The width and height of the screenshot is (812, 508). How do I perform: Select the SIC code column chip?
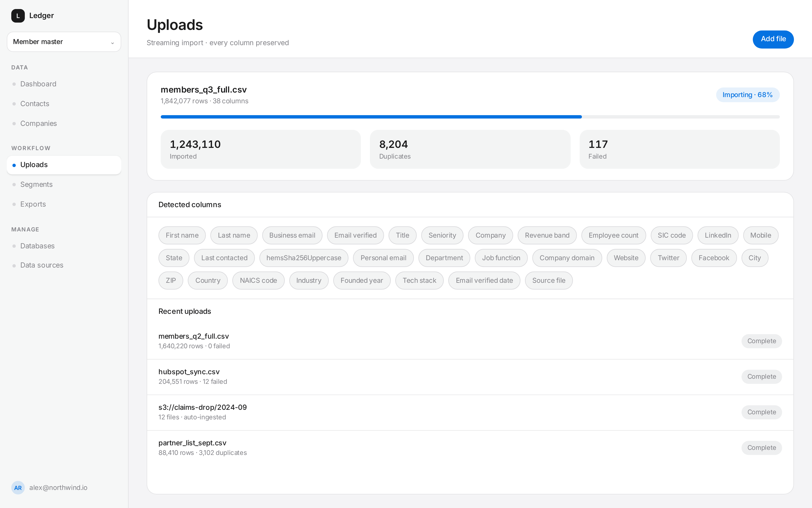coord(671,235)
